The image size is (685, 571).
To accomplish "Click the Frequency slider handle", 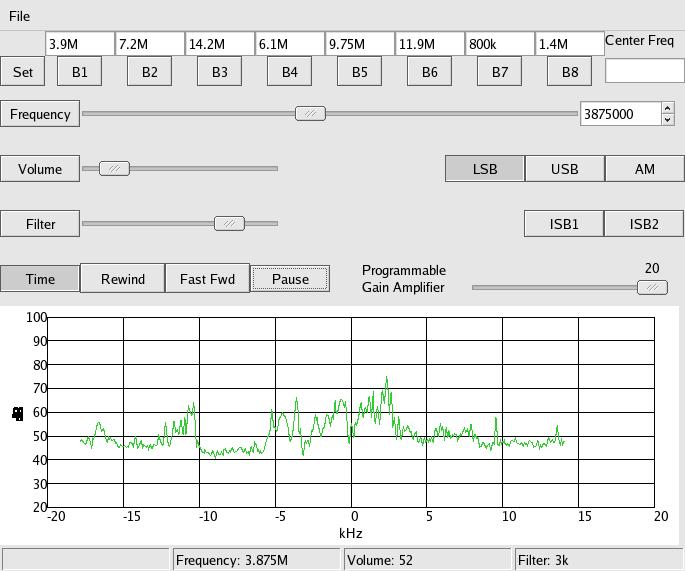I will pos(310,114).
